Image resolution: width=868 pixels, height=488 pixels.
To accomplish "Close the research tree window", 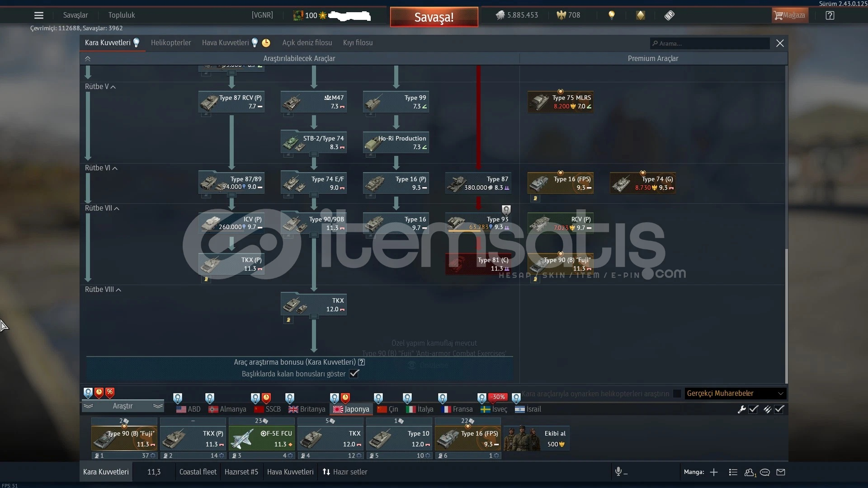I will click(780, 43).
